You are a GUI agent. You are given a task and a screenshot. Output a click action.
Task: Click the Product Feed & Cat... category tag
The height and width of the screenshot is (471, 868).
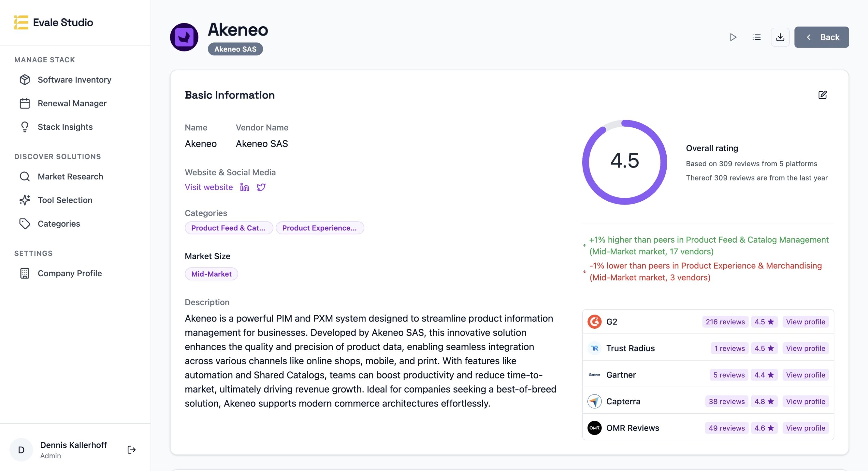[x=228, y=228]
